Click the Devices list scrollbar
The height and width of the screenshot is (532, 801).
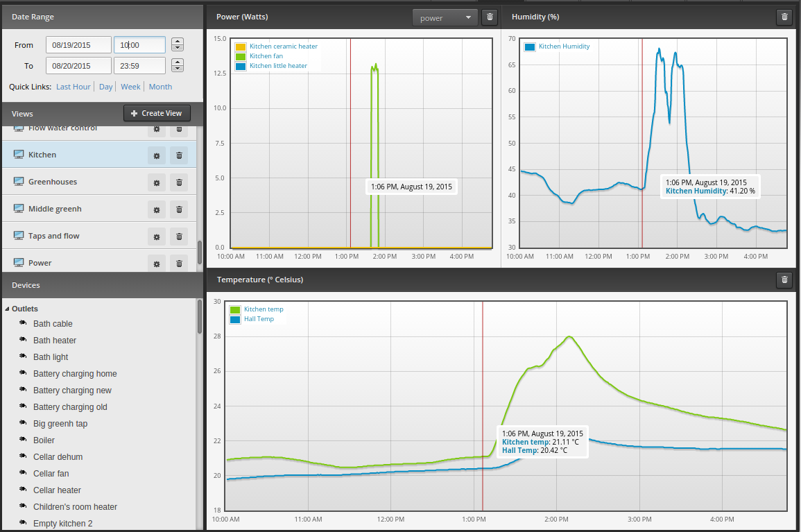[x=200, y=317]
